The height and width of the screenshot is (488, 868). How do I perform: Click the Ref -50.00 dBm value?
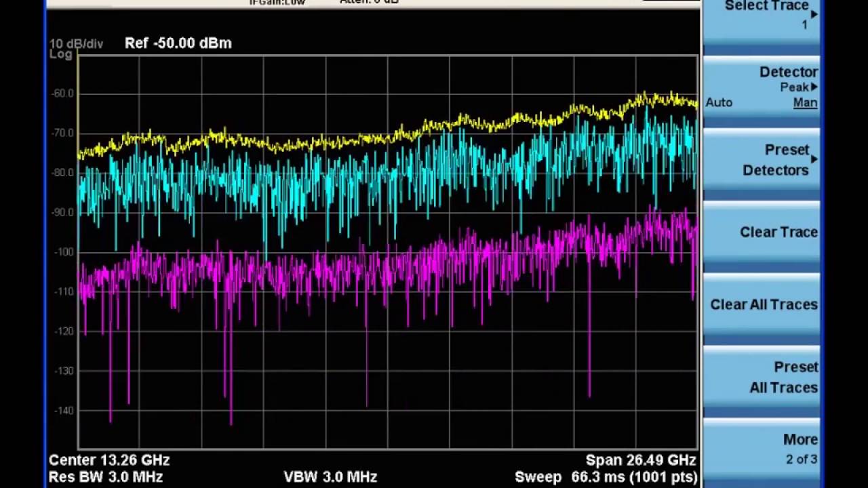(178, 43)
